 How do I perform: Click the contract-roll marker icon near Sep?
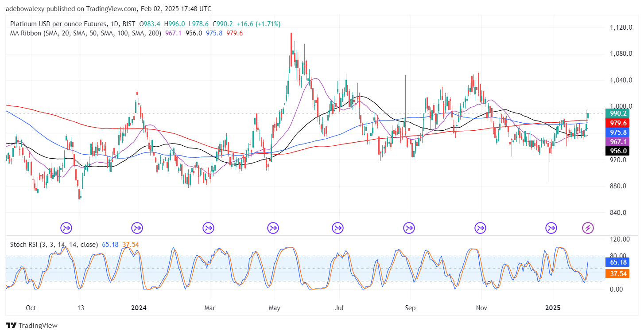click(x=409, y=228)
